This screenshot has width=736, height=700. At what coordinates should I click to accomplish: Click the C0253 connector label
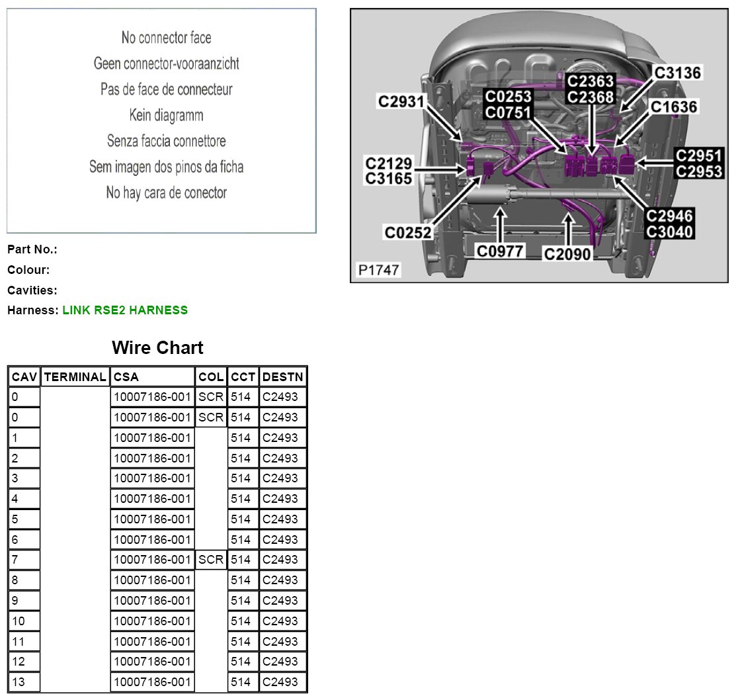click(x=508, y=97)
